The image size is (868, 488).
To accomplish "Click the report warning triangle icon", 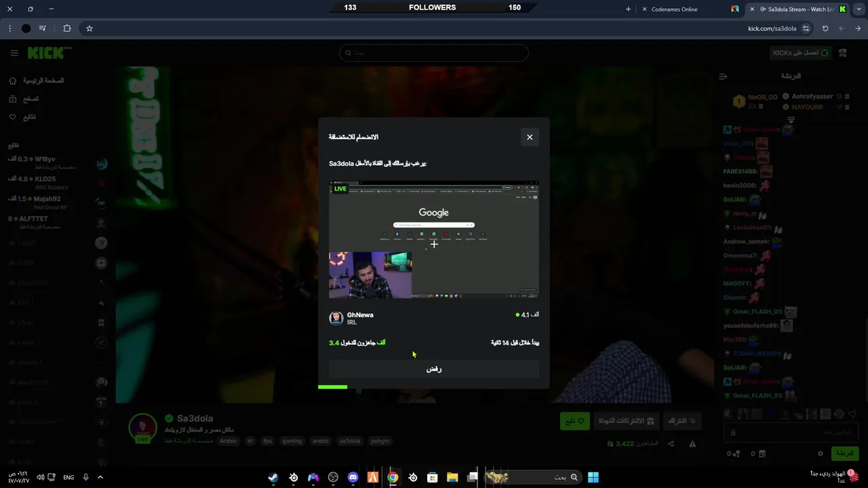I will click(x=692, y=444).
